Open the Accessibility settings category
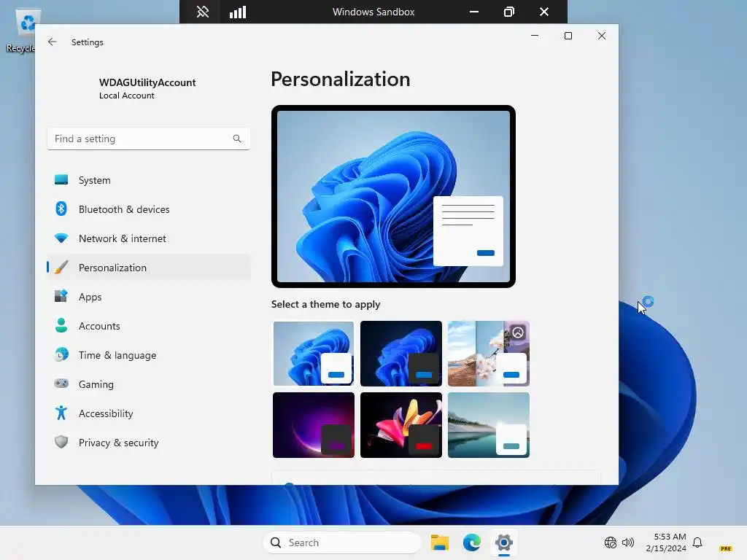747x560 pixels. [x=149, y=413]
